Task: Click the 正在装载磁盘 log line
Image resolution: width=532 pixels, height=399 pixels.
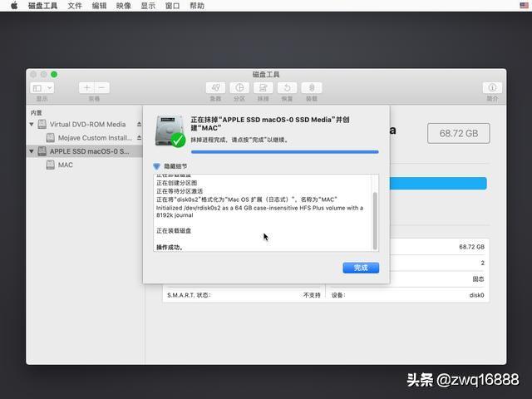Action: 174,231
